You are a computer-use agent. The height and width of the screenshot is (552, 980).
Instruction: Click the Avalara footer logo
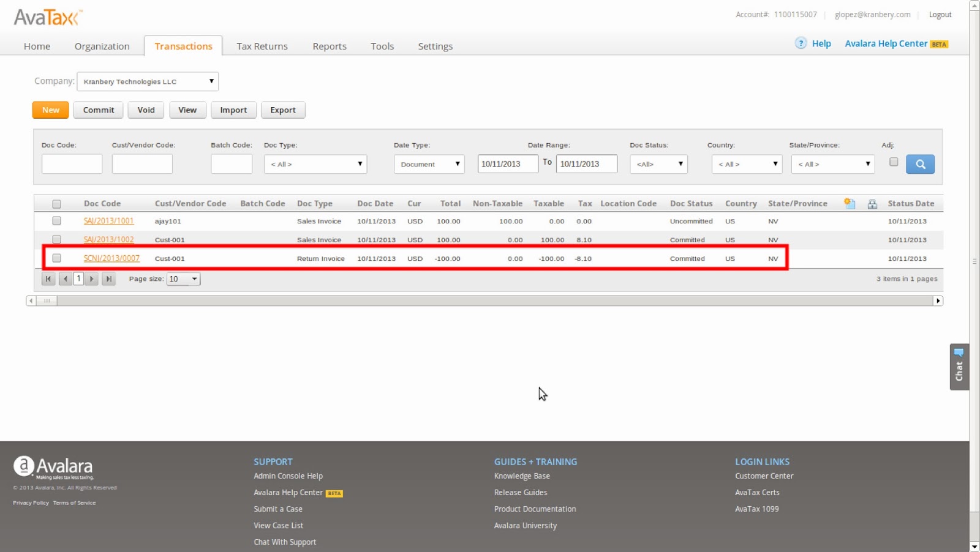53,468
